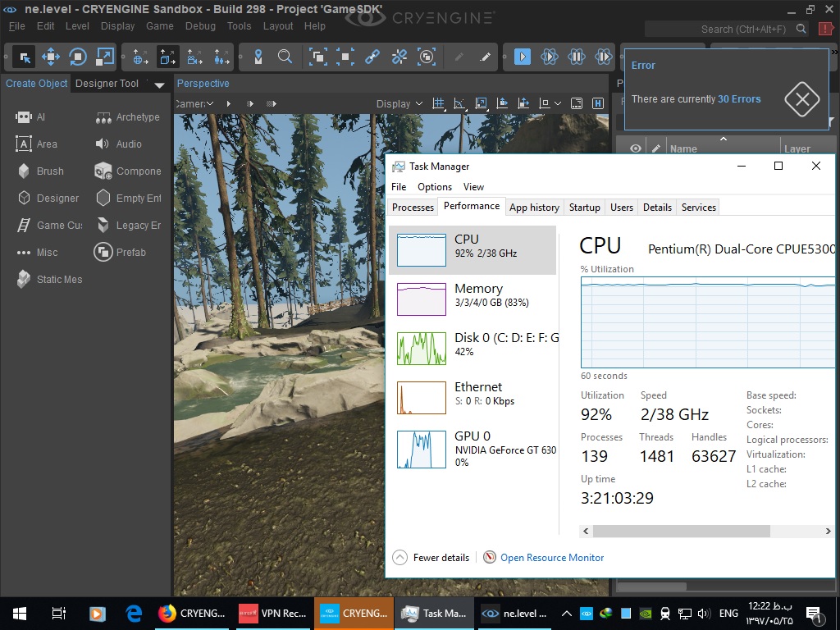Select the Memory performance graph
840x630 pixels.
click(x=472, y=299)
